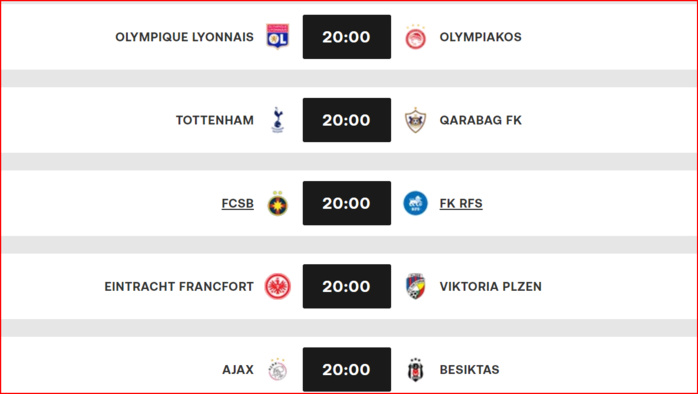Select the Eintracht Francfort eagle crest
This screenshot has width=698, height=394.
(x=277, y=286)
